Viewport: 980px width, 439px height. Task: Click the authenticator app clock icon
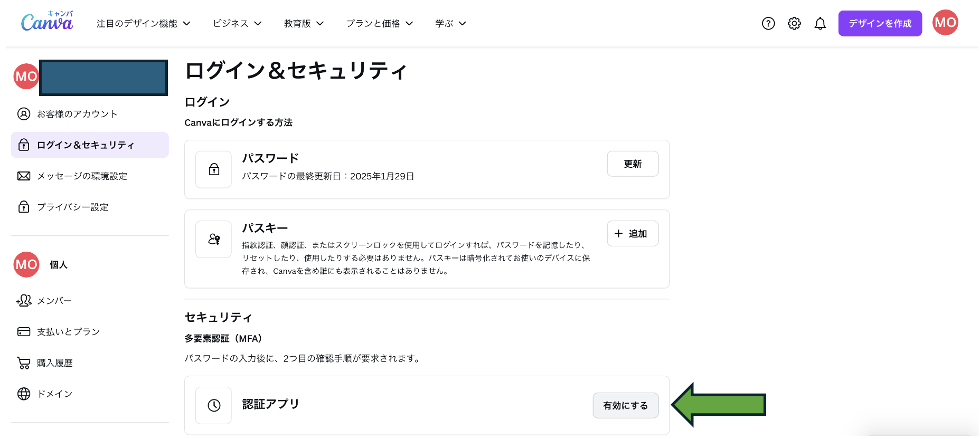[213, 405]
